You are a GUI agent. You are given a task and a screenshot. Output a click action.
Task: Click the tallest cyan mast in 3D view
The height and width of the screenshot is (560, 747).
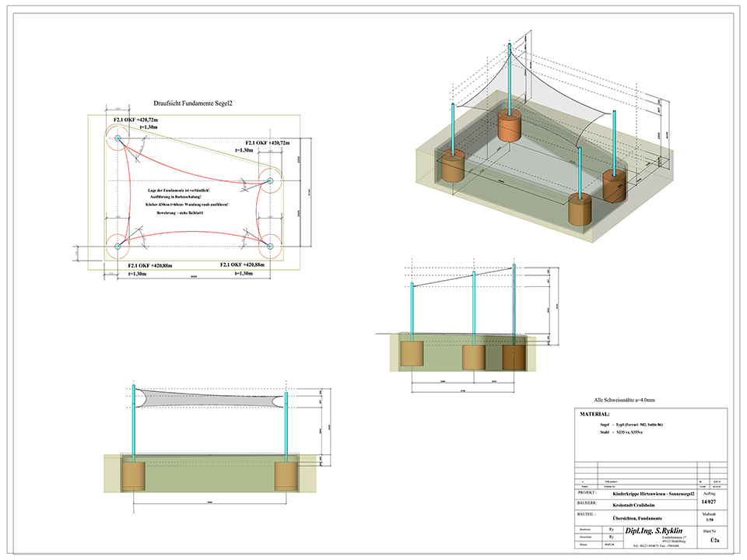coord(510,76)
